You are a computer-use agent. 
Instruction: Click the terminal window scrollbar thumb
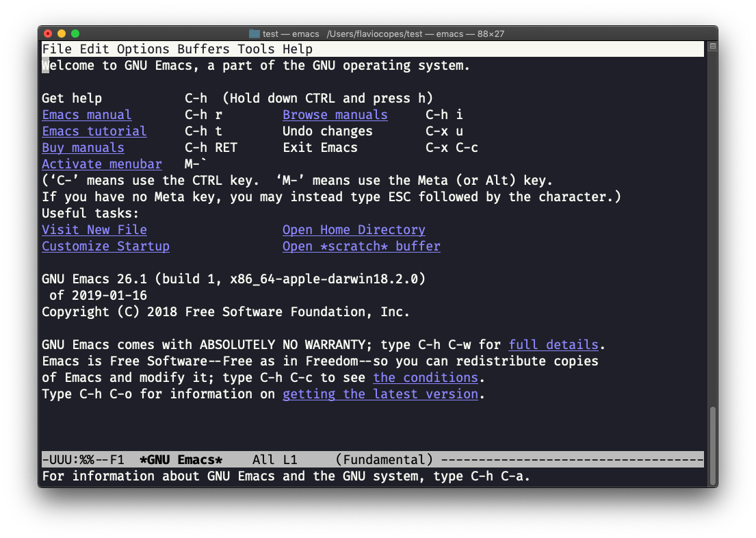click(713, 446)
